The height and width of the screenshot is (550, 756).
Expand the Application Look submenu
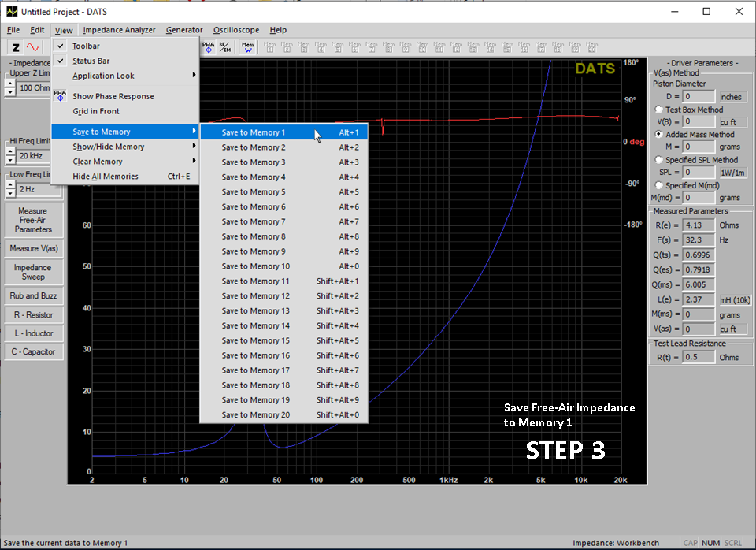(125, 76)
